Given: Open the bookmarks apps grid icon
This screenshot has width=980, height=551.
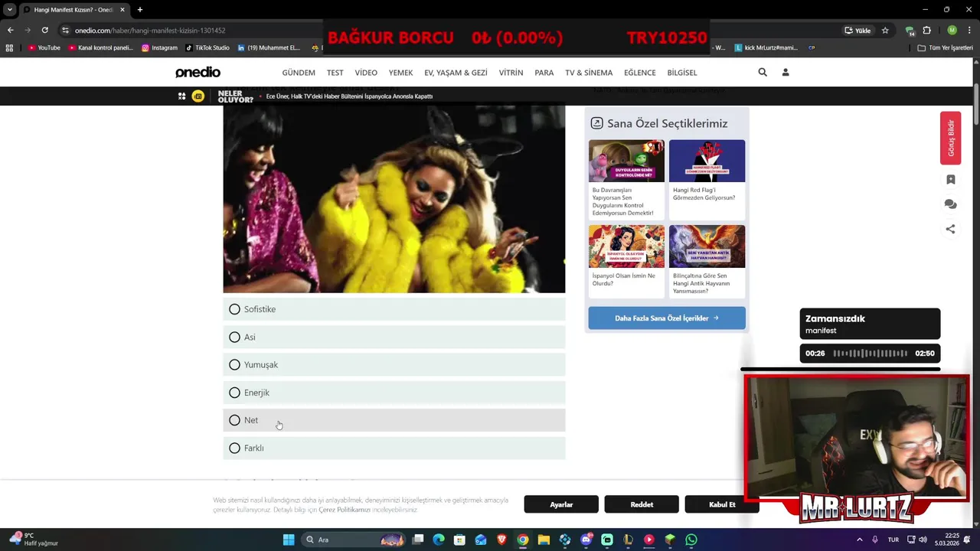Looking at the screenshot, I should (9, 47).
